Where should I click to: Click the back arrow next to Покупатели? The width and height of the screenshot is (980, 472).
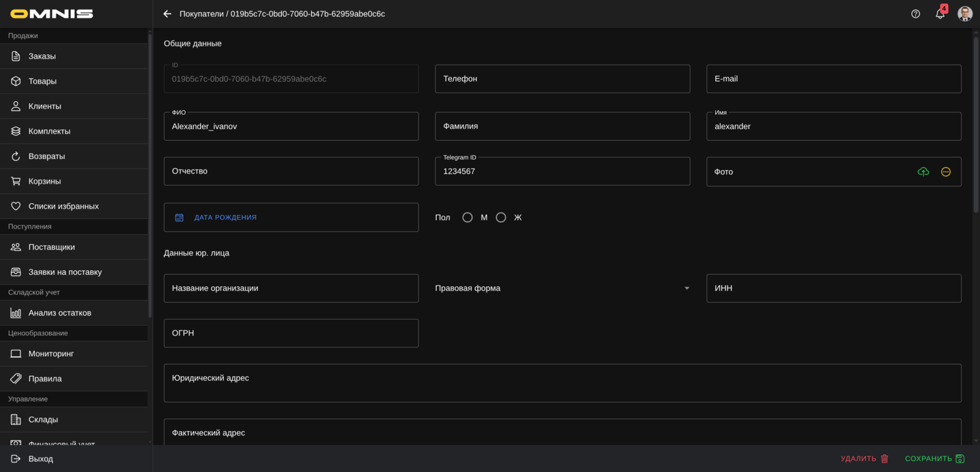(x=167, y=14)
